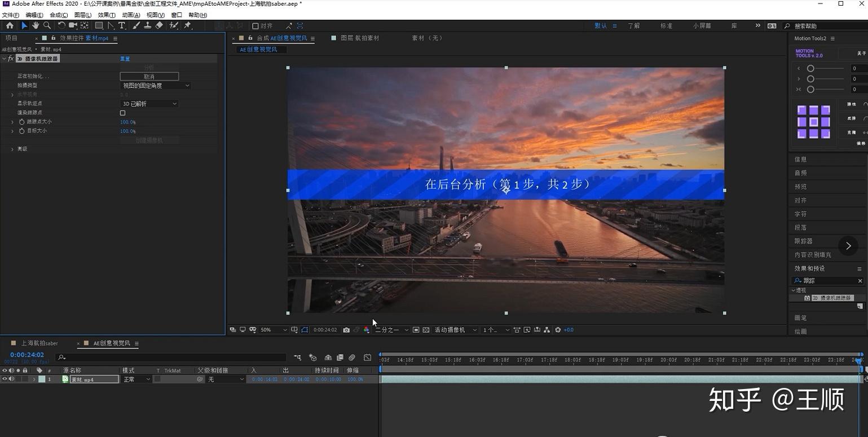Open the Graph Editor icon in timeline
868x437 pixels.
367,357
